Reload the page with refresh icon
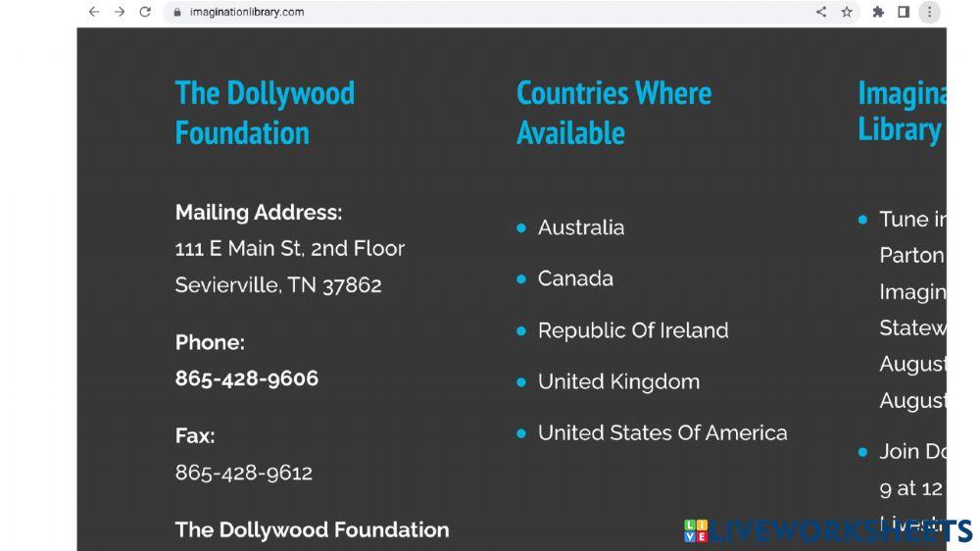 point(145,12)
